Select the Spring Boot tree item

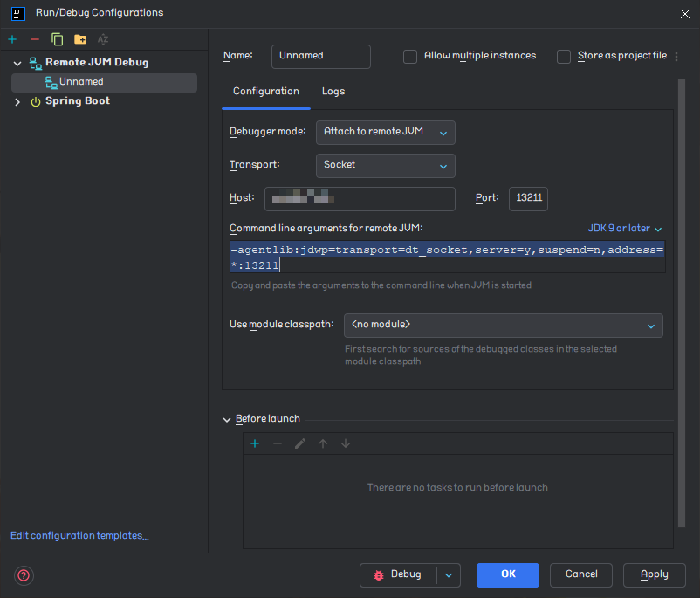pyautogui.click(x=77, y=101)
